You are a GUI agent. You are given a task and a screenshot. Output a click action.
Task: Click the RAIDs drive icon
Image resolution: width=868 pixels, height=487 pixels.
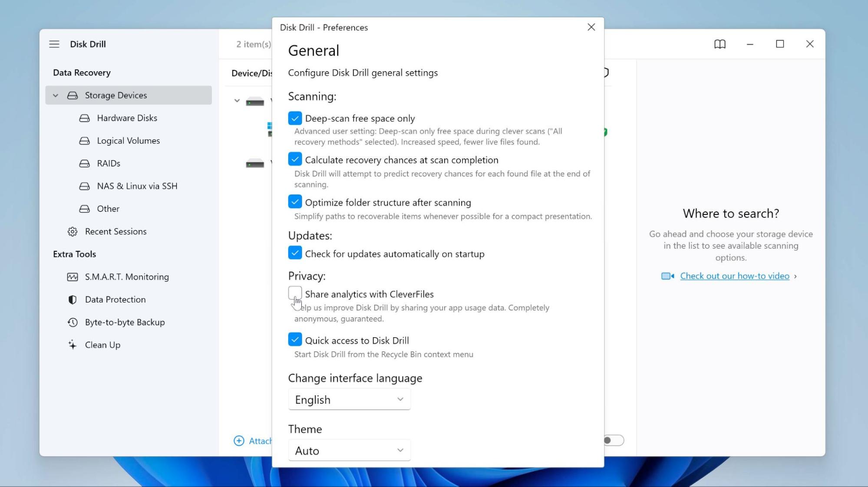pyautogui.click(x=85, y=164)
